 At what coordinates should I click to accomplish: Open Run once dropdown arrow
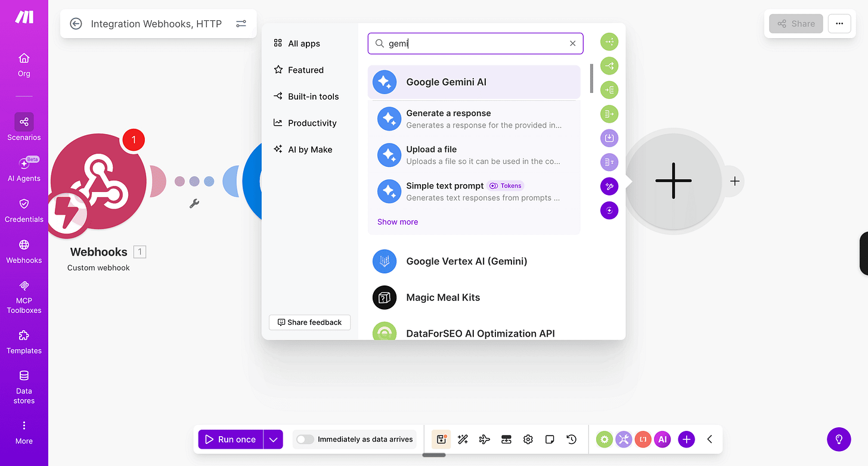click(273, 439)
